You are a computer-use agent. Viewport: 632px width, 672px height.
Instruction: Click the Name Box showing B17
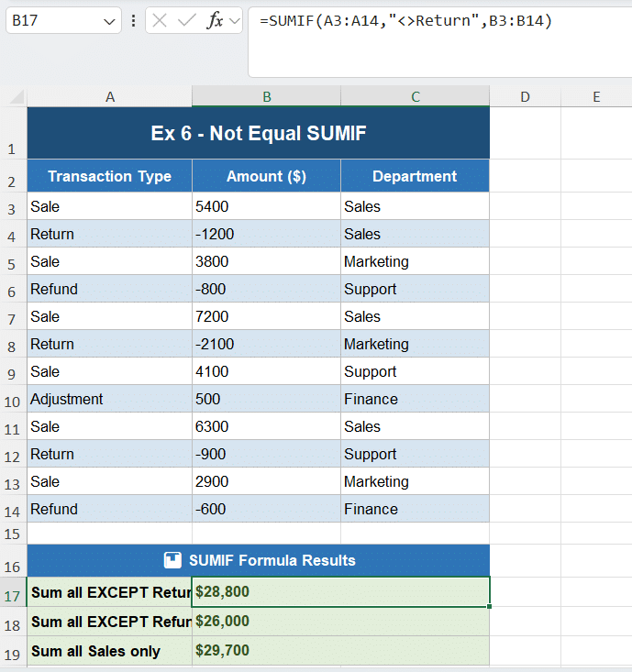tap(63, 20)
